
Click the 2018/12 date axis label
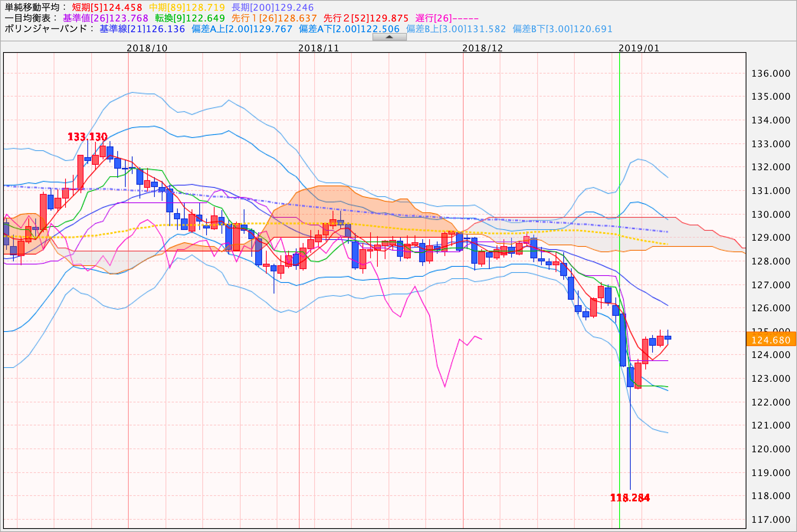482,48
